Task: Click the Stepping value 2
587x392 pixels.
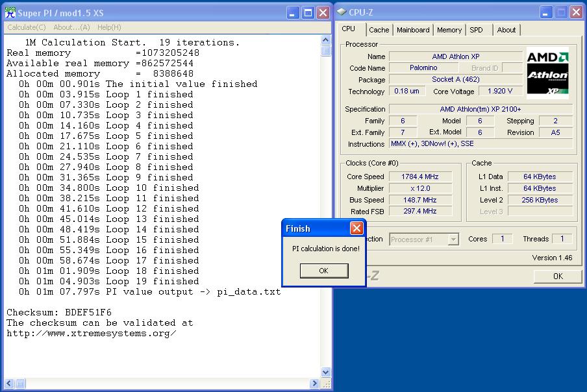Action: (556, 121)
